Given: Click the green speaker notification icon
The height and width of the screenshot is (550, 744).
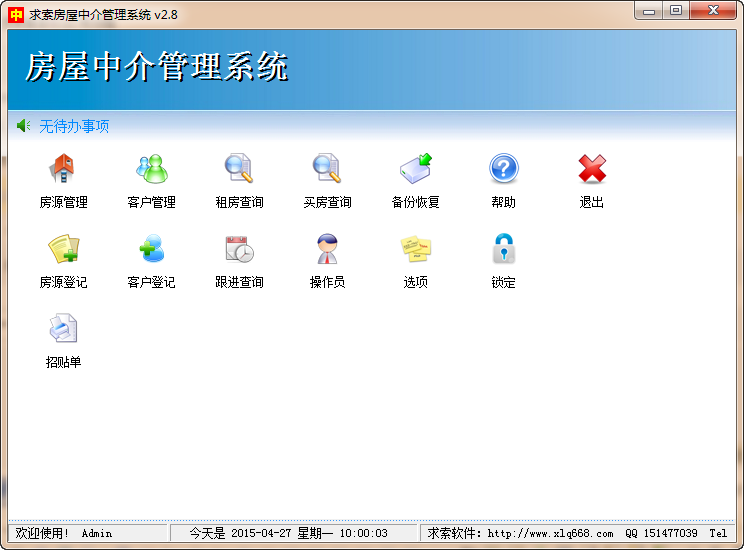Looking at the screenshot, I should tap(23, 126).
